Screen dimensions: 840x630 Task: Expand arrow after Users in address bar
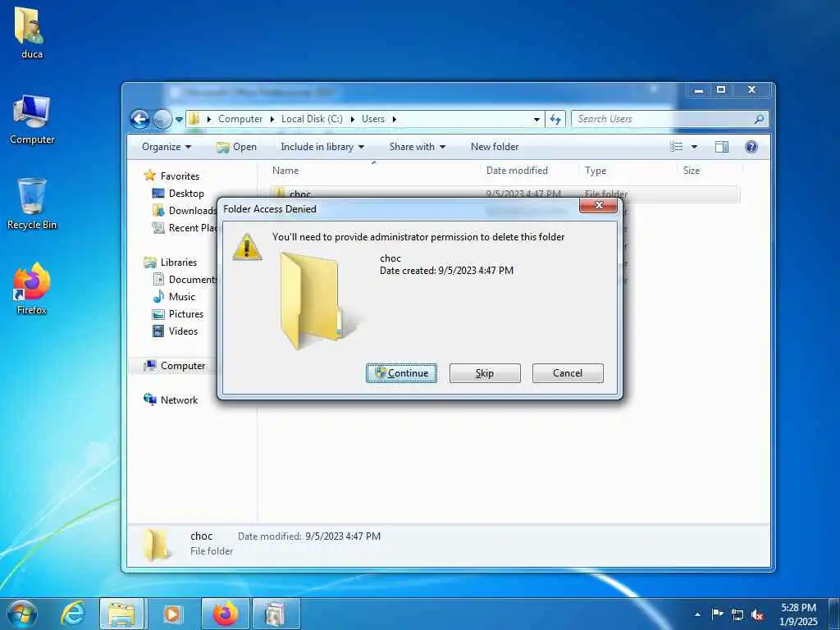click(395, 119)
